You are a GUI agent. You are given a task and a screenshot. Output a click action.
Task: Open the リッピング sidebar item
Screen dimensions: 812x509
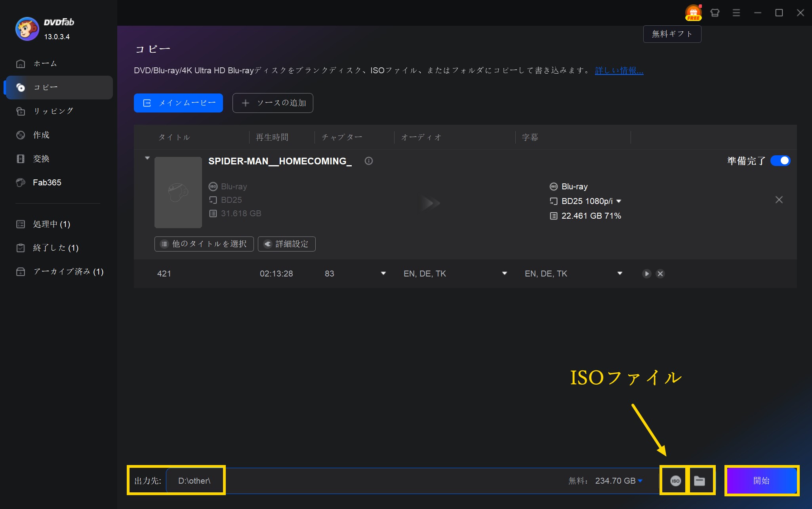59,111
